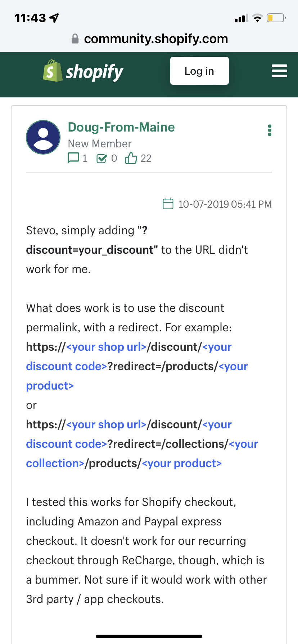Open post options three-dot menu
This screenshot has width=298, height=644.
(x=270, y=130)
